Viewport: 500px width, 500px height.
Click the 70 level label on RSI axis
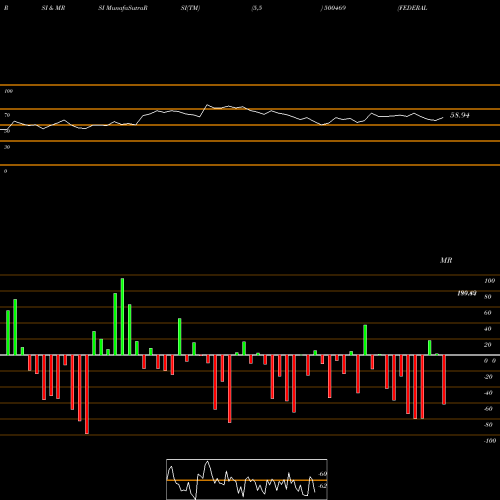[x=7, y=115]
